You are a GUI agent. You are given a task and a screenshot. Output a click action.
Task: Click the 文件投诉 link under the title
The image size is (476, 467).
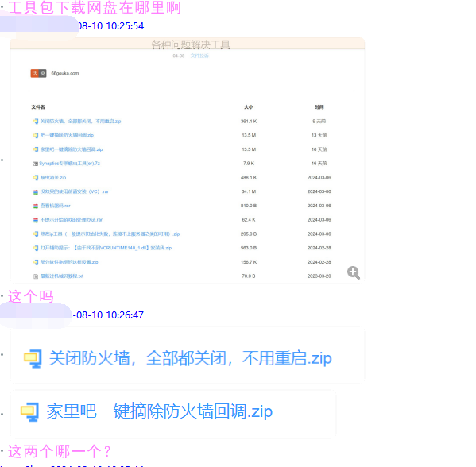(x=199, y=56)
